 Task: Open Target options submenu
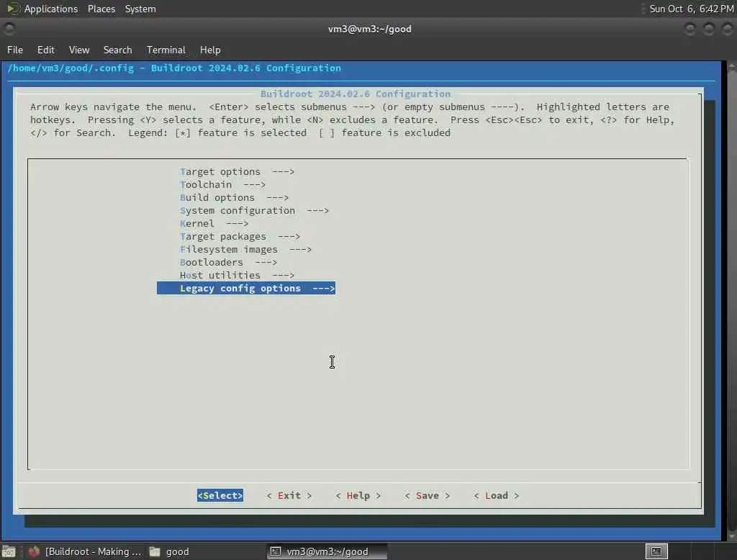pos(237,171)
